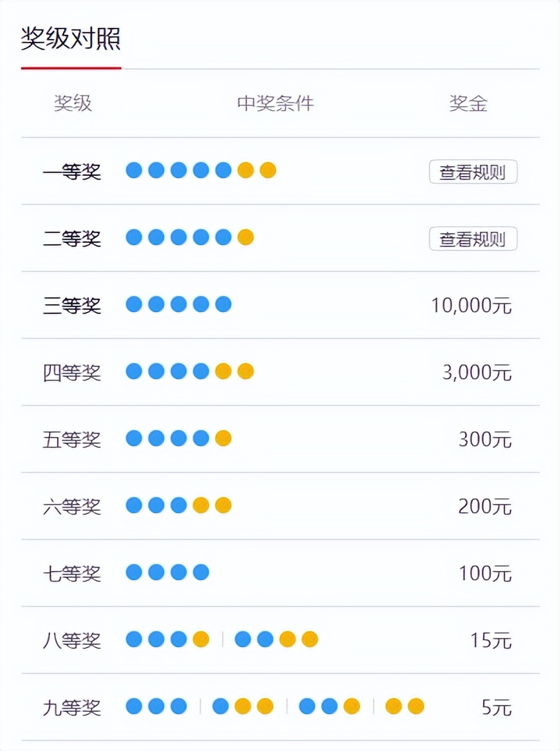This screenshot has height=751, width=560.
Task: Click first blue ball in 七等奖 row
Action: [134, 572]
